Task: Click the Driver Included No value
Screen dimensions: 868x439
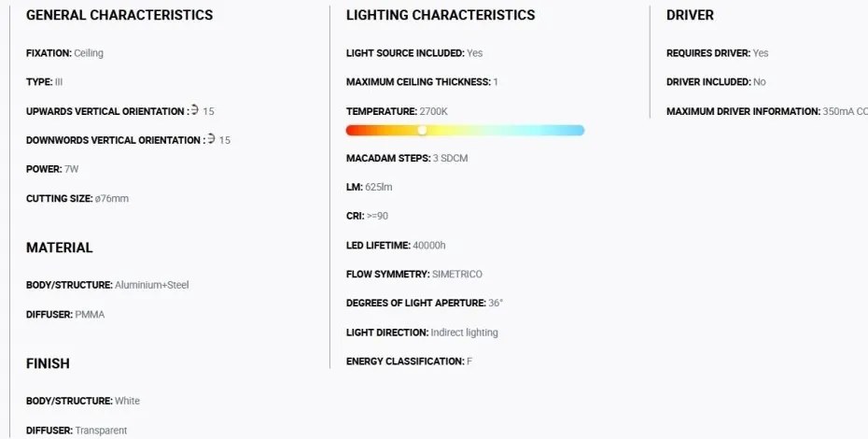Action: (x=760, y=82)
